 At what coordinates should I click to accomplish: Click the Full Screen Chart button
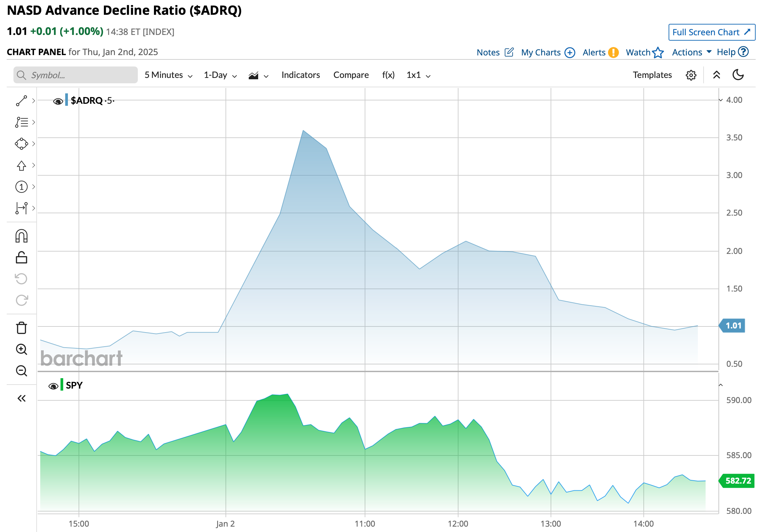[x=711, y=32]
